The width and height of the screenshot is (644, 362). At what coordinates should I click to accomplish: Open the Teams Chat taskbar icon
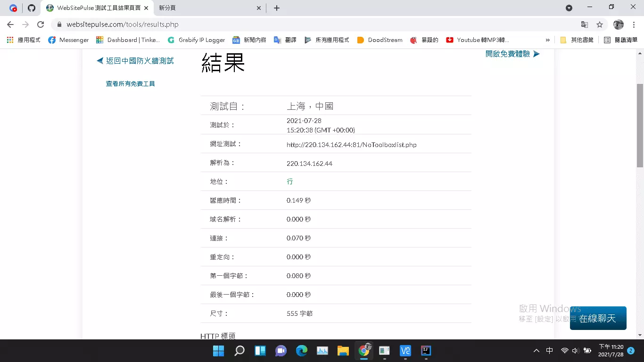[281, 351]
